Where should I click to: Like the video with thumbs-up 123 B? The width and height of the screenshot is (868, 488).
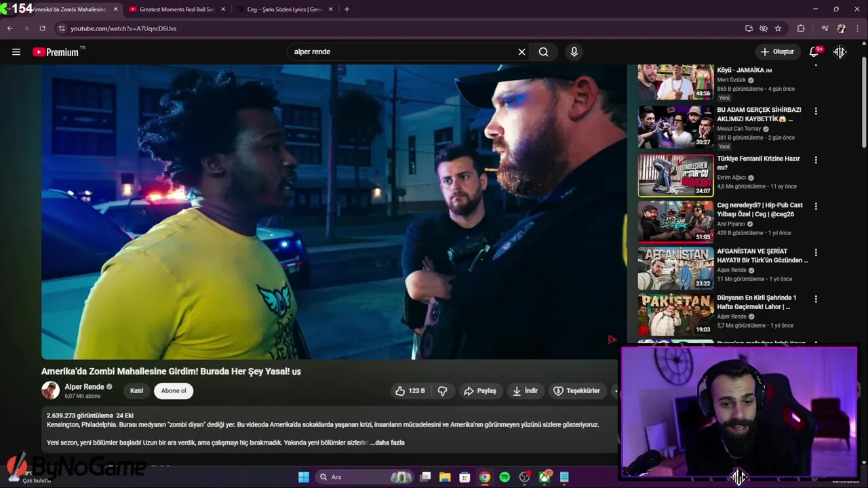pyautogui.click(x=410, y=390)
